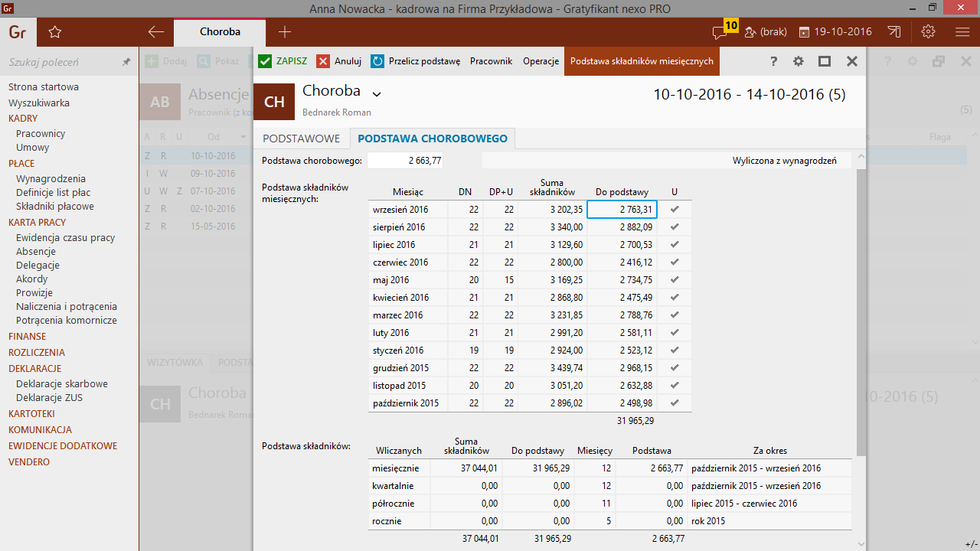Toggle U checkmark for sierpień 2016
Screen dimensions: 980x551
click(x=675, y=227)
